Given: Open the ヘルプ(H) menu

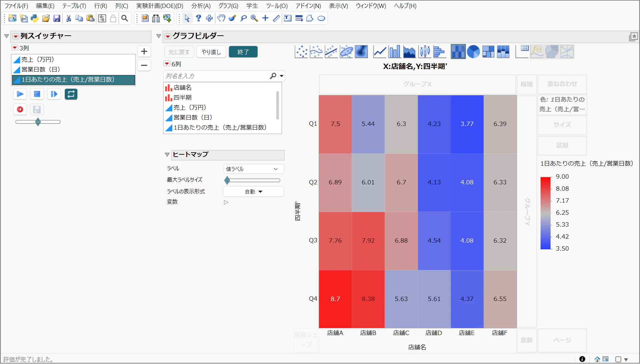Looking at the screenshot, I should pyautogui.click(x=405, y=6).
